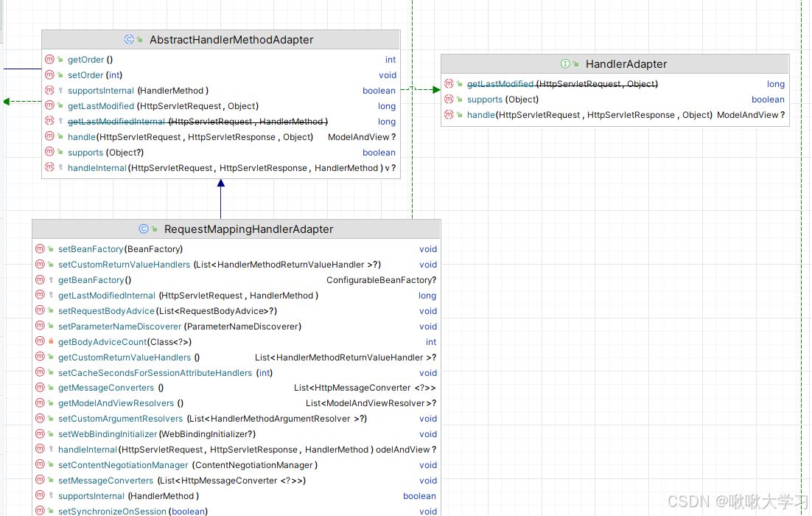
Task: Select the RequestMappingHandlerAdapter class header
Action: 236,229
